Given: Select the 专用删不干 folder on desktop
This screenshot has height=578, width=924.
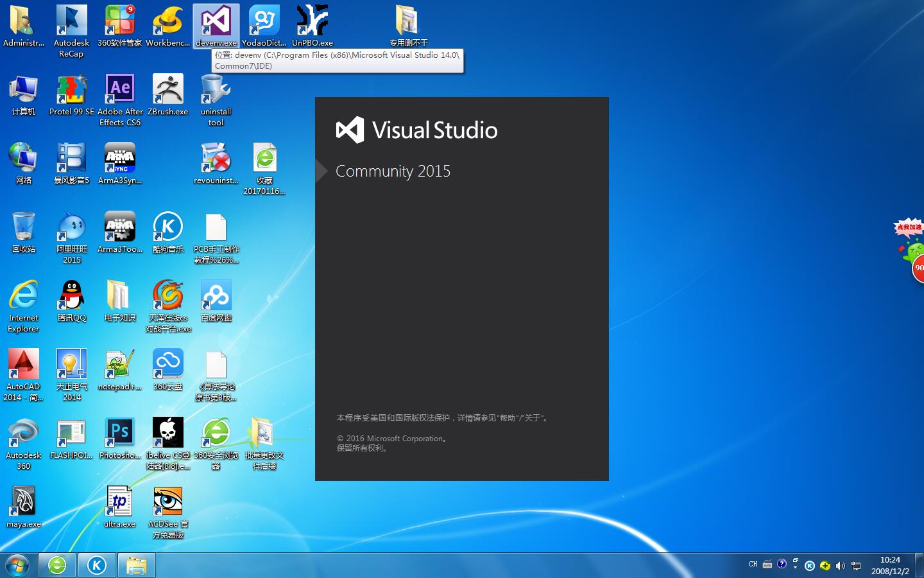Looking at the screenshot, I should [x=408, y=26].
